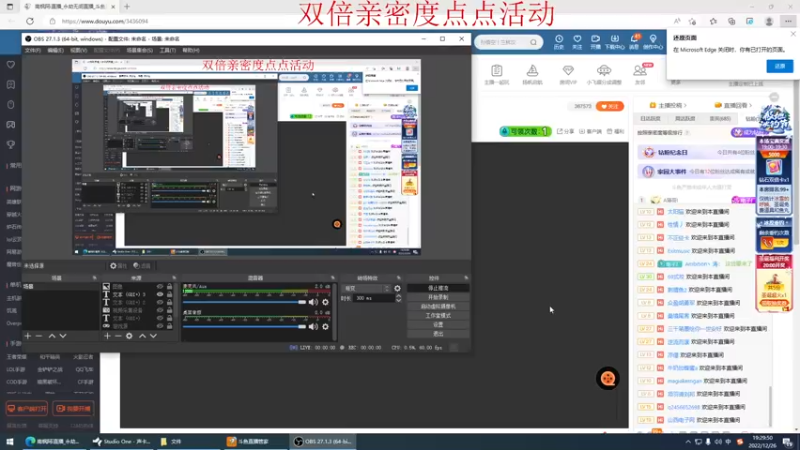Move selected source down in list
The image size is (800, 450).
point(153,336)
